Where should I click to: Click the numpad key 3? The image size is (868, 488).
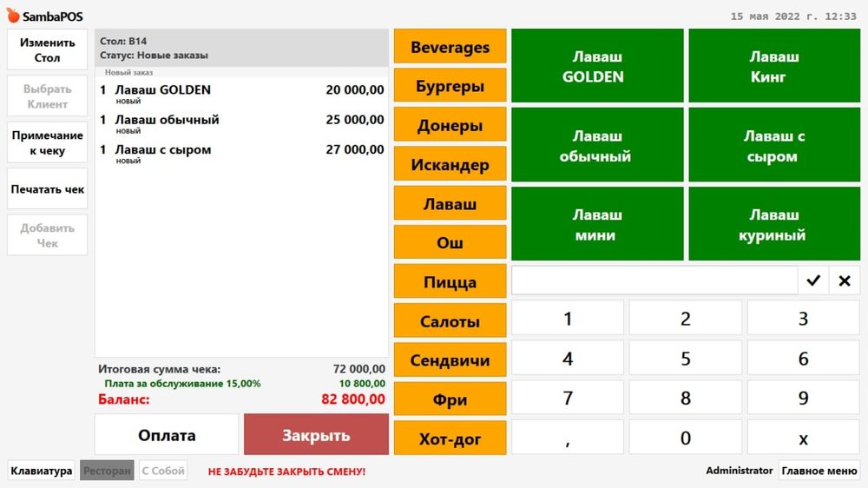pyautogui.click(x=803, y=318)
